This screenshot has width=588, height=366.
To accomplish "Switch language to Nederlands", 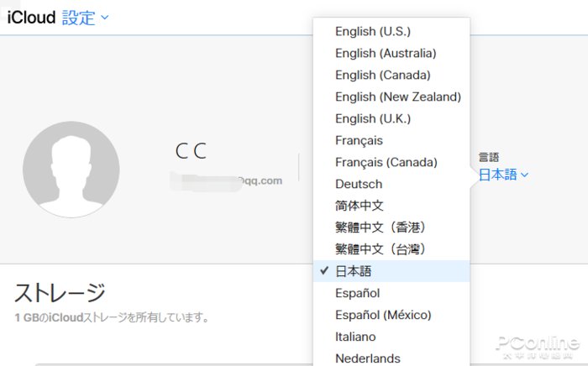I will pos(391,358).
